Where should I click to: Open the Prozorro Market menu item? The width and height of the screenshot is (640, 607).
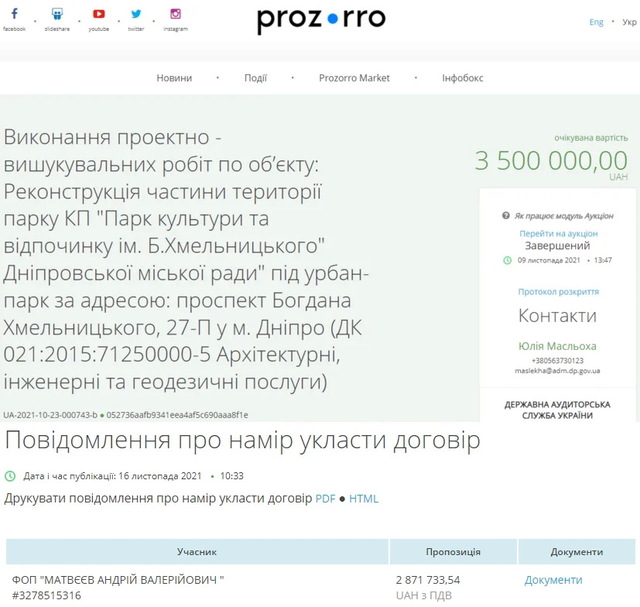click(354, 78)
